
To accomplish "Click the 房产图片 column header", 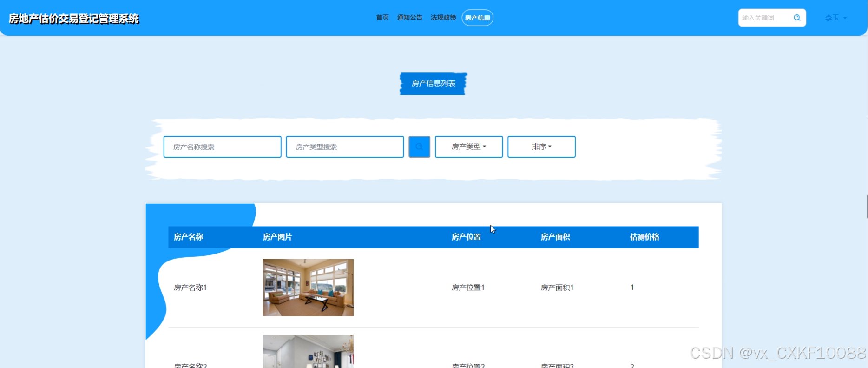I will [x=277, y=237].
